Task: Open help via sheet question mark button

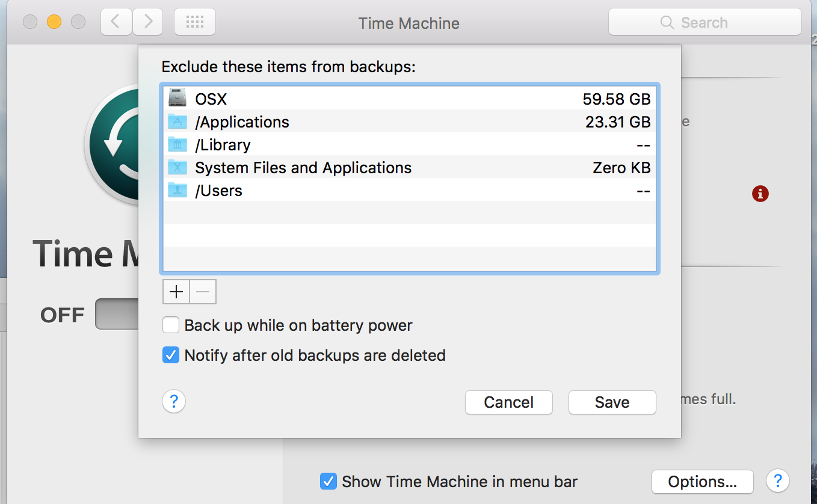Action: (174, 401)
